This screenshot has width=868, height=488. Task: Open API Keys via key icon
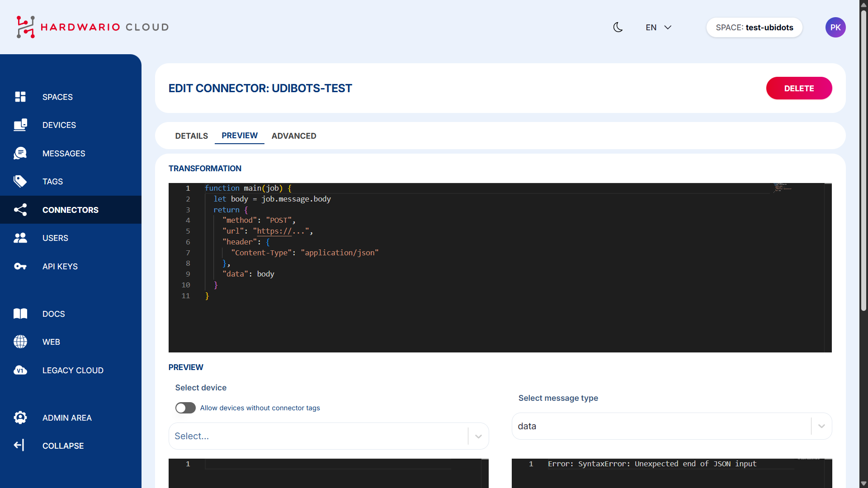[x=20, y=266]
